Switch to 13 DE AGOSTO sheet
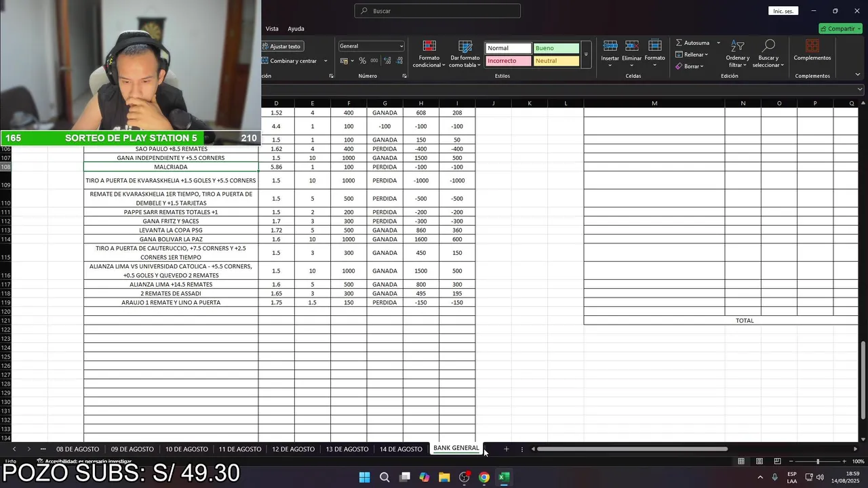The image size is (868, 488). (x=347, y=449)
